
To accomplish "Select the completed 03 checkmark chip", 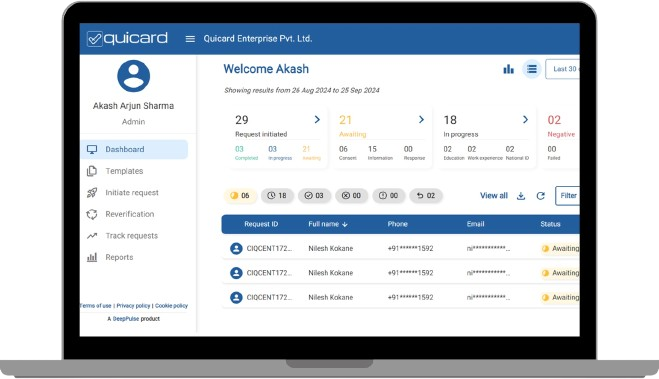I will (x=314, y=195).
